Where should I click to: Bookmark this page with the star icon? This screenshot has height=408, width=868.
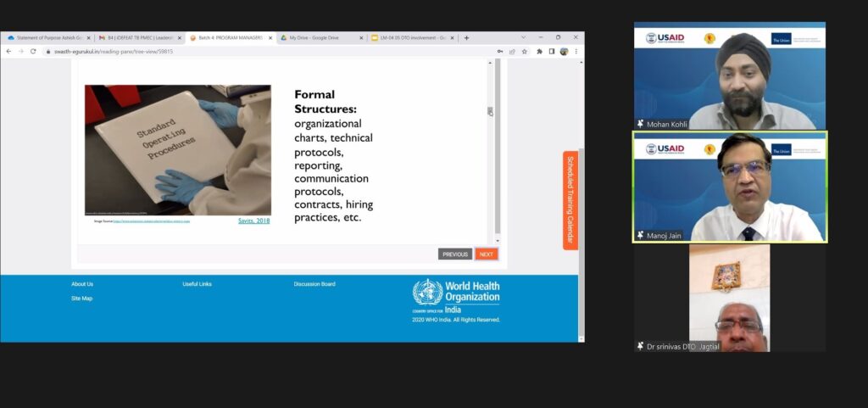(526, 51)
